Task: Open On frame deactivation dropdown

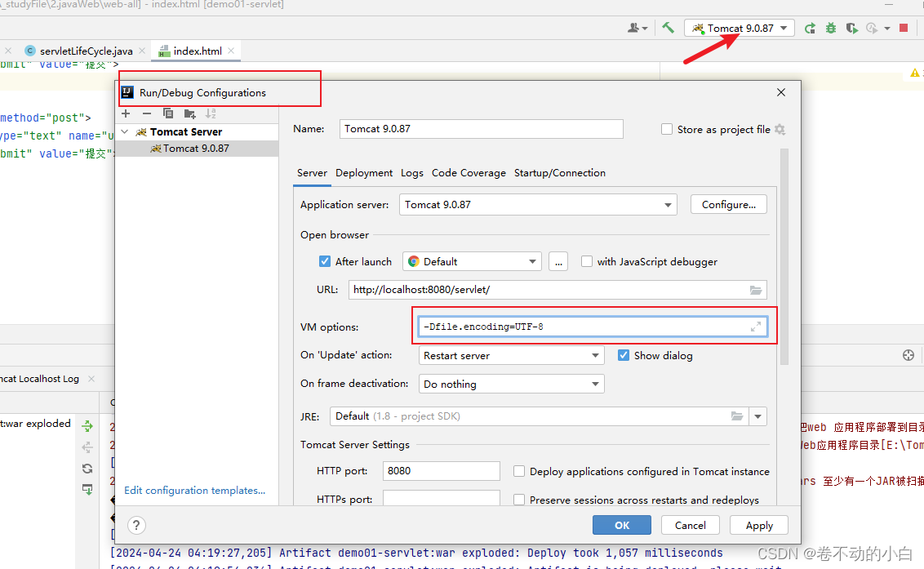Action: [512, 384]
